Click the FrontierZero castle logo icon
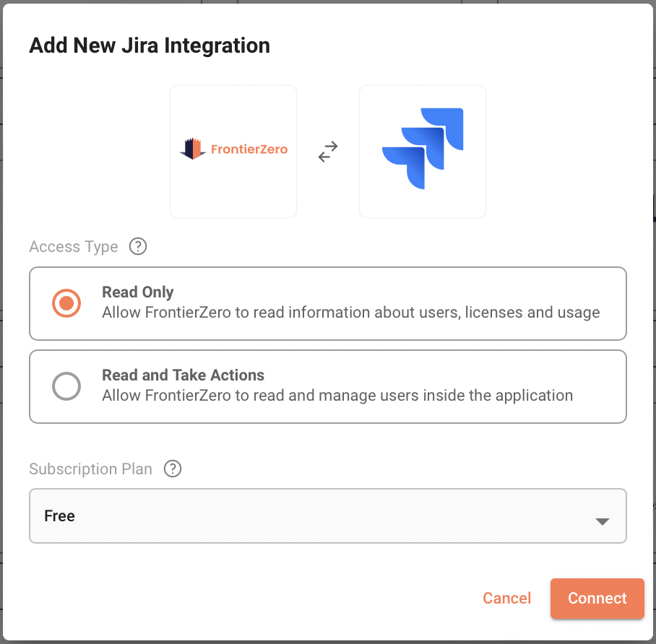656x644 pixels. click(x=193, y=149)
